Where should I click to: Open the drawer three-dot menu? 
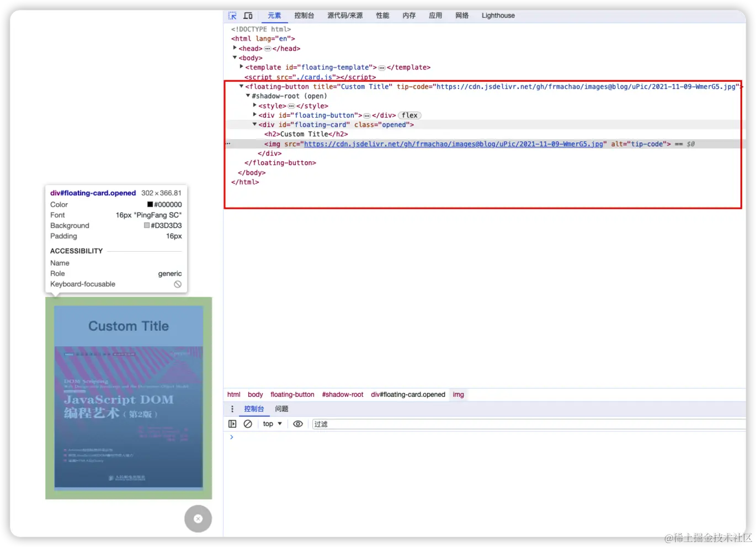232,409
